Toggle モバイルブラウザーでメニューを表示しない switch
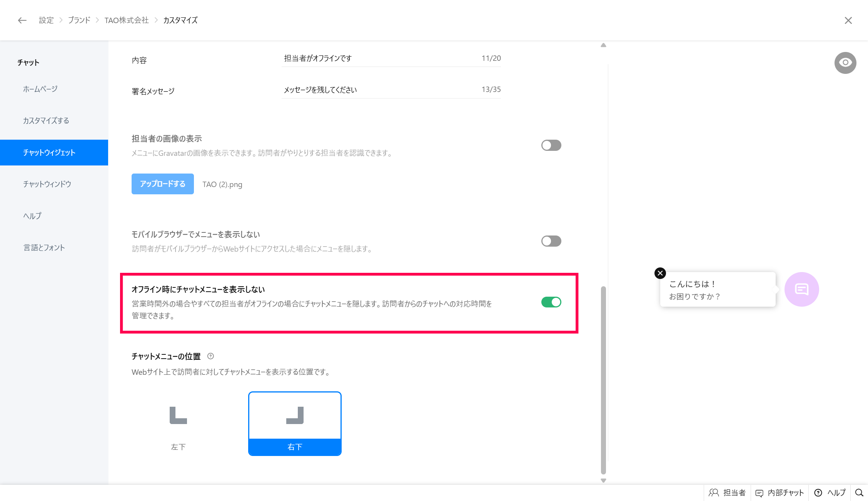This screenshot has height=501, width=868. pos(551,241)
